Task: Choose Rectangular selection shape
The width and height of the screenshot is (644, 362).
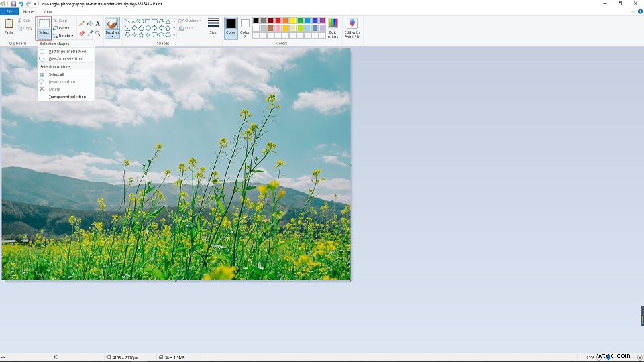Action: coord(67,51)
